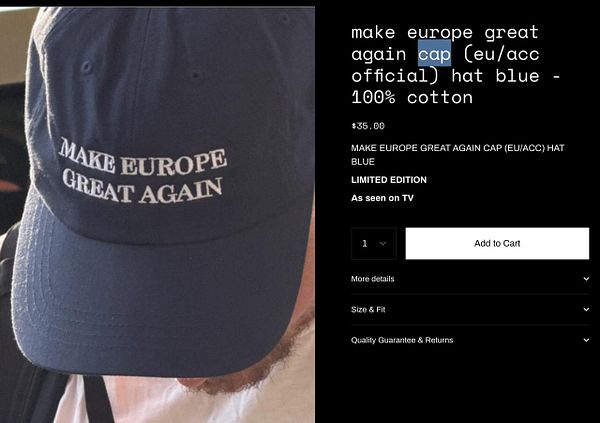Click the chevron beside Size & Fit
600x423 pixels.
(x=586, y=309)
